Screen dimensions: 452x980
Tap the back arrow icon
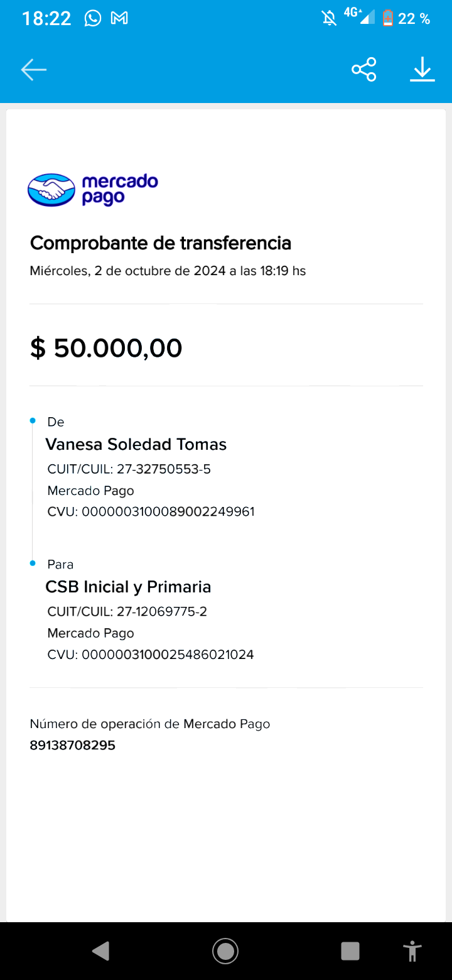[x=34, y=70]
